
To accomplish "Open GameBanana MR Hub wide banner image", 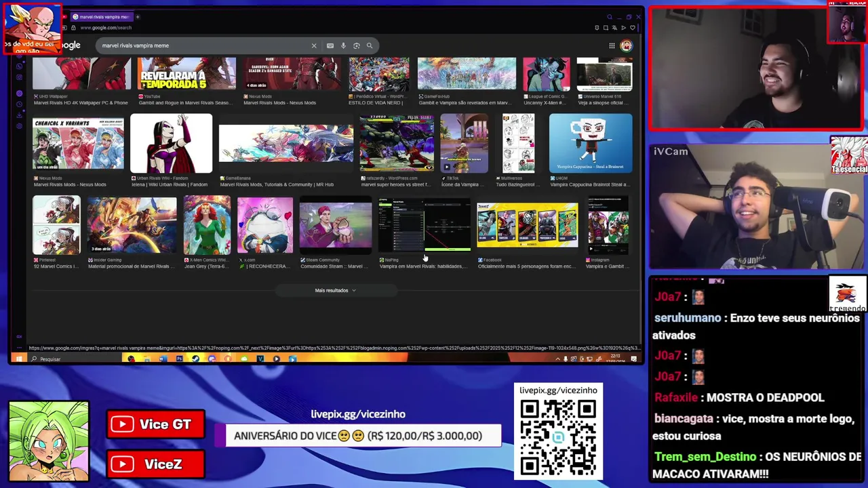I will point(285,144).
